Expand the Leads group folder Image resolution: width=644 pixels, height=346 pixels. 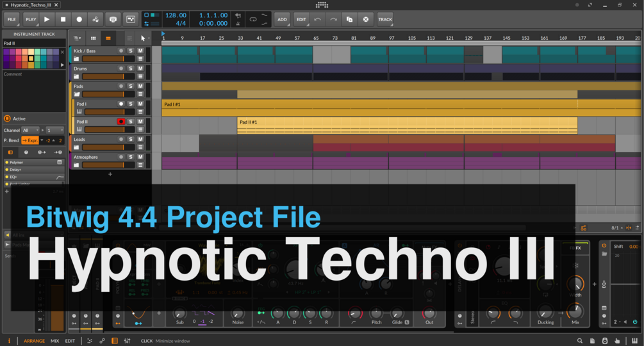pos(76,147)
